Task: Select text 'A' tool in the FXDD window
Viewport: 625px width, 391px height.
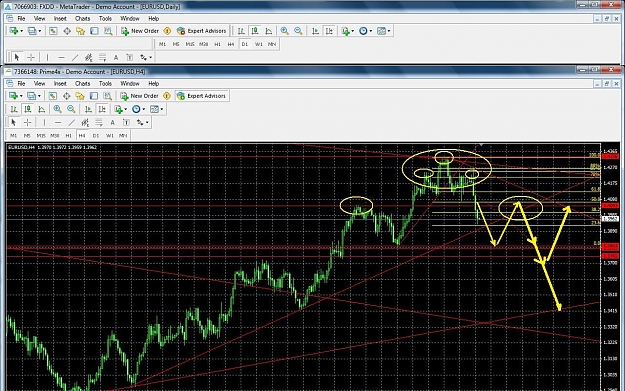Action: [116, 57]
